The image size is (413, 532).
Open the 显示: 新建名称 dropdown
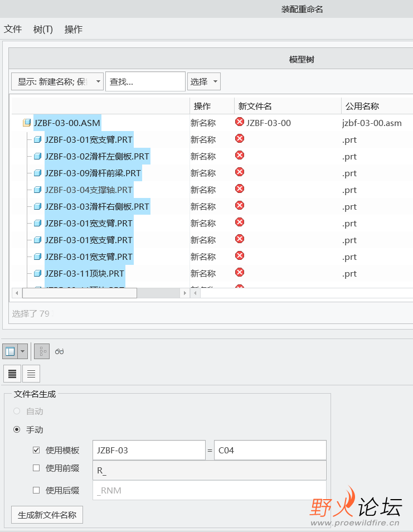pyautogui.click(x=57, y=81)
